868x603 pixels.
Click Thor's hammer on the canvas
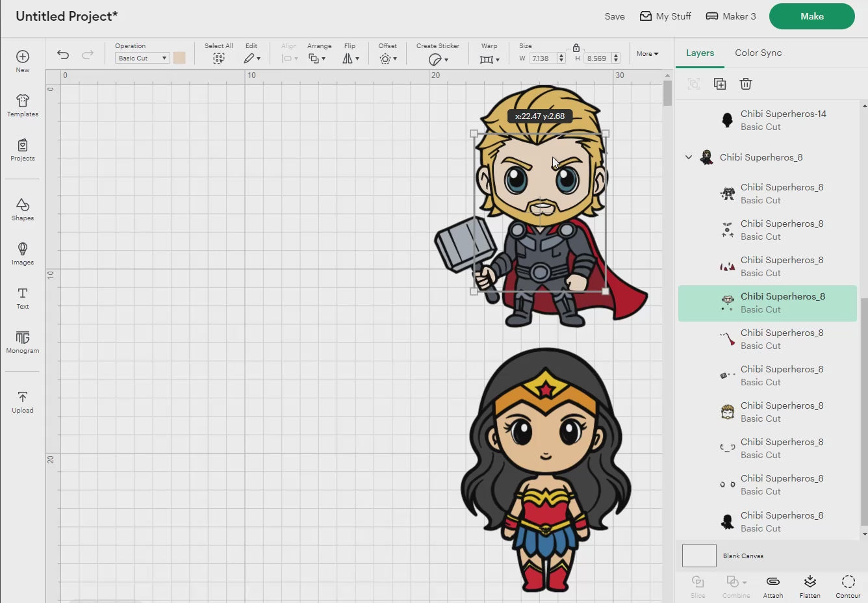pyautogui.click(x=465, y=244)
